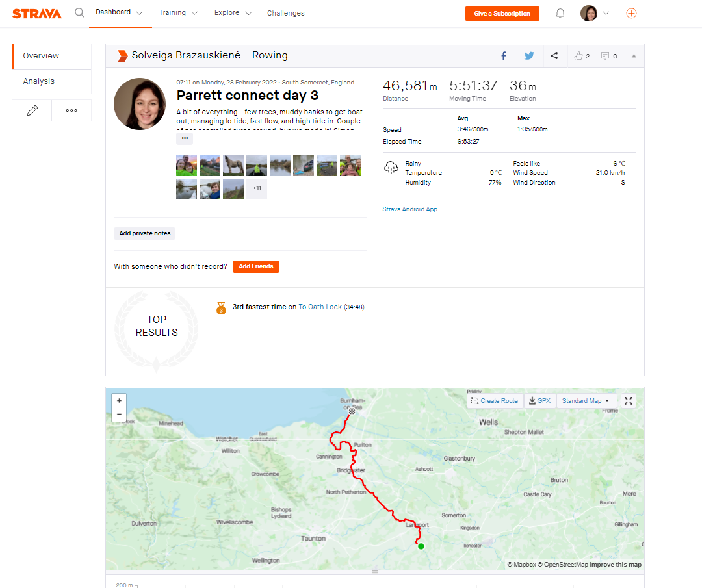
Task: Open the notifications bell
Action: 560,14
